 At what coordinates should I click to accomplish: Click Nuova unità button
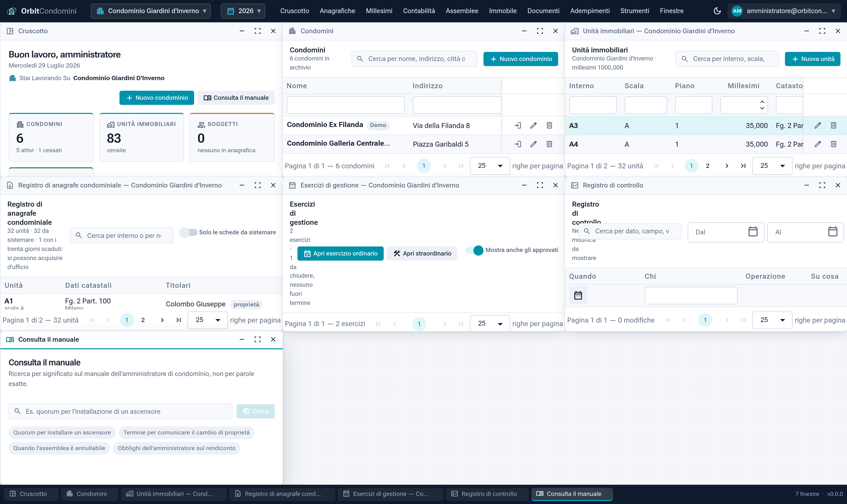click(812, 59)
